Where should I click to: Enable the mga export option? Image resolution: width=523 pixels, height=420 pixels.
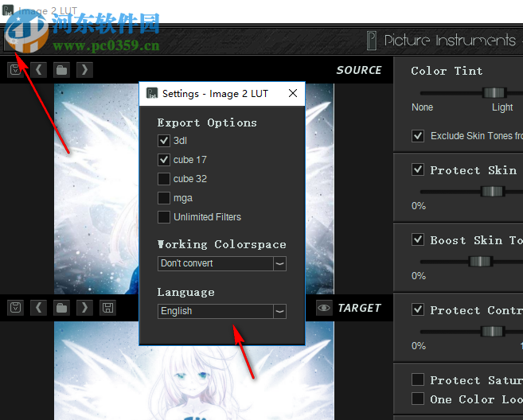[164, 198]
